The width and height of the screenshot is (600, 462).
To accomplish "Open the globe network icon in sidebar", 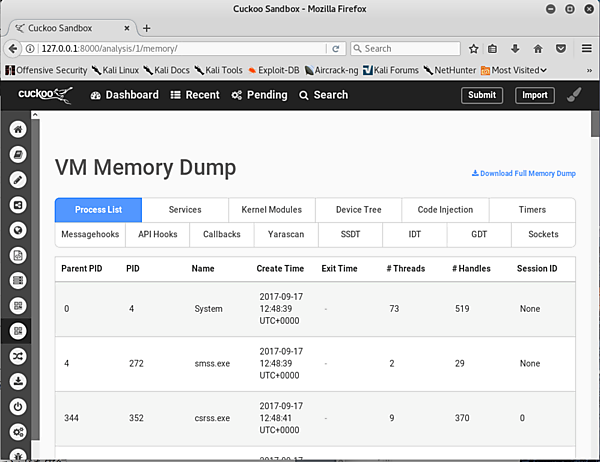I will 17,229.
